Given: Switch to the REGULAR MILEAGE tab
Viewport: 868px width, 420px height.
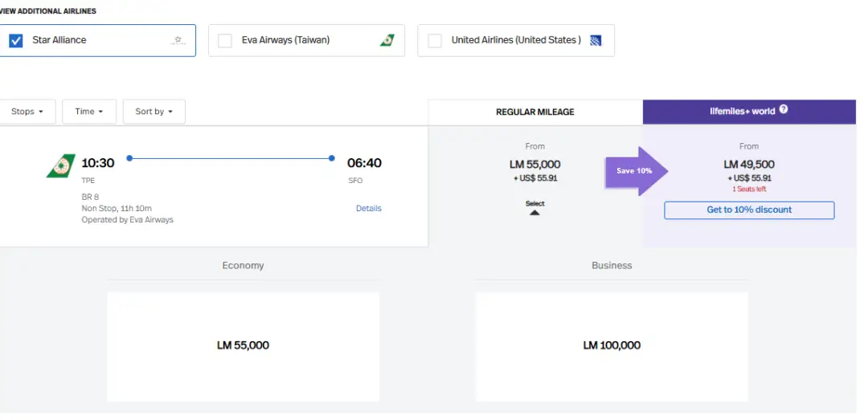Looking at the screenshot, I should pos(535,112).
